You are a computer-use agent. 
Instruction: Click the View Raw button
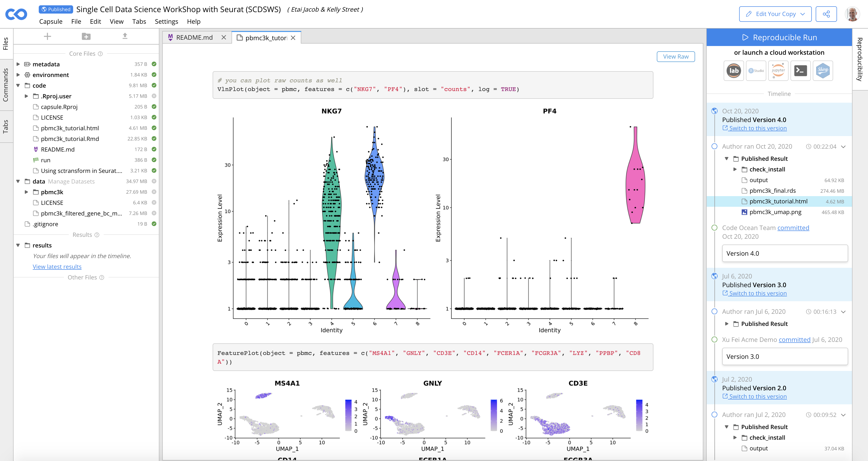pyautogui.click(x=676, y=57)
